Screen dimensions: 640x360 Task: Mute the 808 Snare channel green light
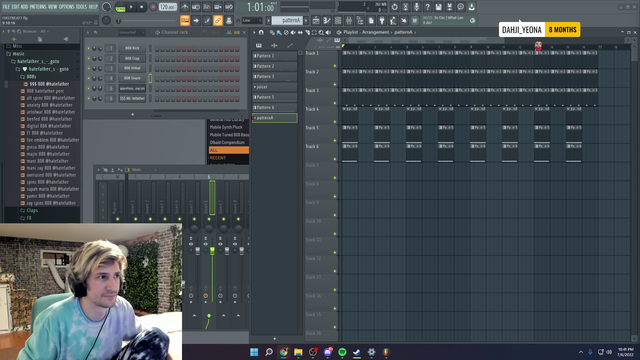point(89,78)
